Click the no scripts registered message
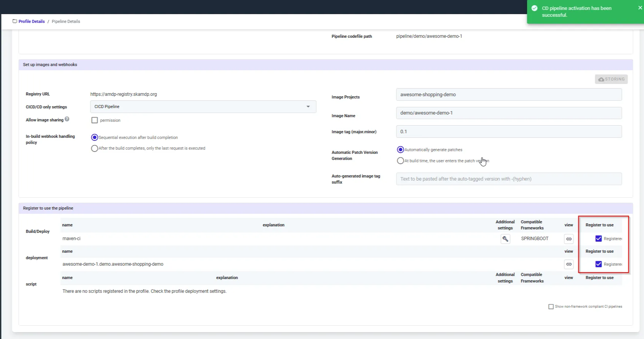Viewport: 644px width, 339px height. [x=145, y=291]
